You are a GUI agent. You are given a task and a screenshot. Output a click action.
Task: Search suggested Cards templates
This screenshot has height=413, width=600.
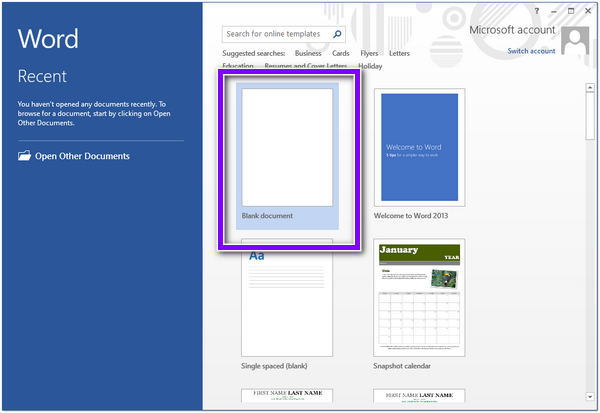pos(341,53)
